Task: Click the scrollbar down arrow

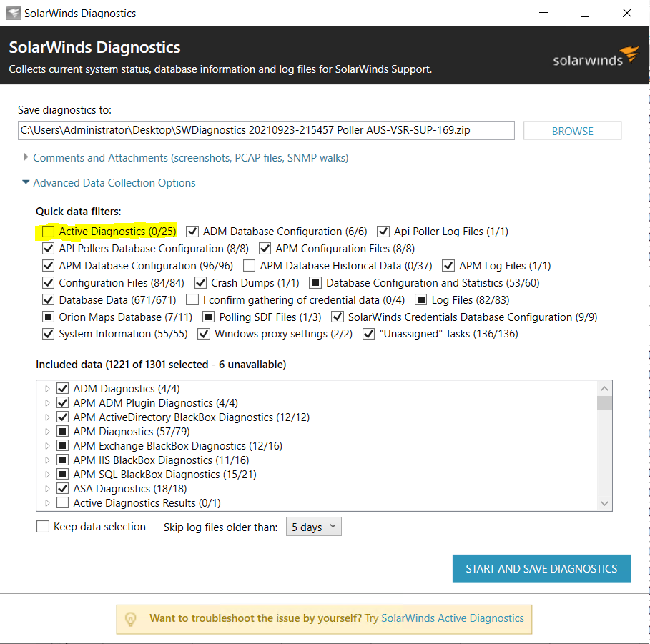Action: pos(605,502)
